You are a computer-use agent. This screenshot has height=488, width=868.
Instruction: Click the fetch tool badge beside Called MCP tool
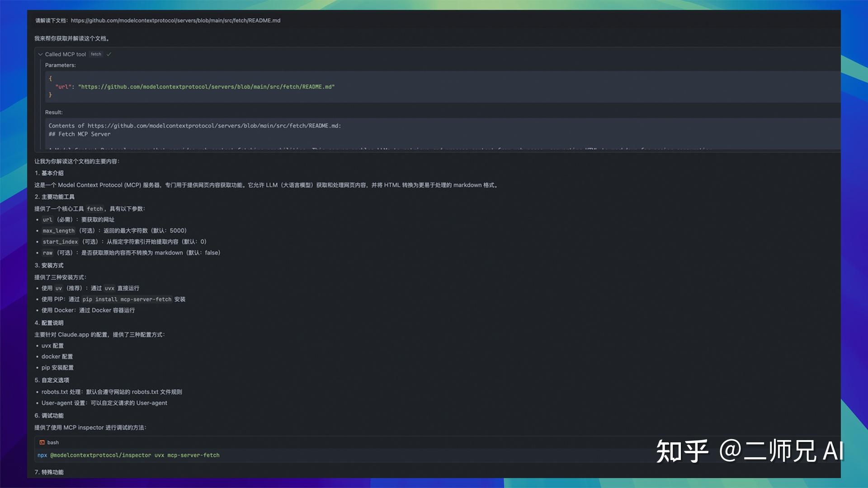tap(96, 54)
